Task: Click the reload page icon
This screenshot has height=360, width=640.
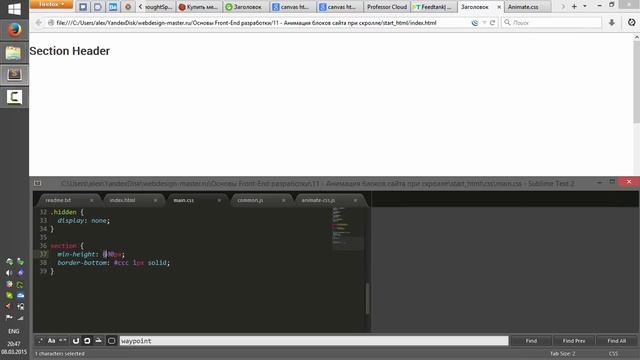Action: 492,23
